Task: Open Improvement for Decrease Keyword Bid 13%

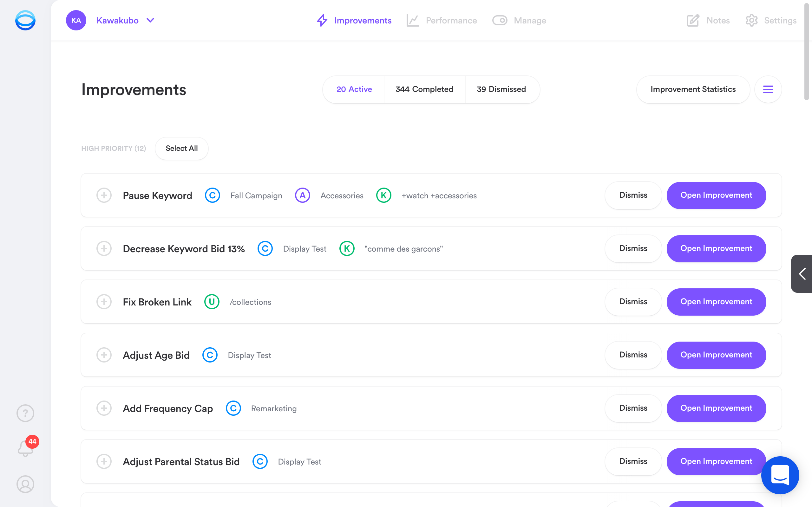Action: (716, 248)
